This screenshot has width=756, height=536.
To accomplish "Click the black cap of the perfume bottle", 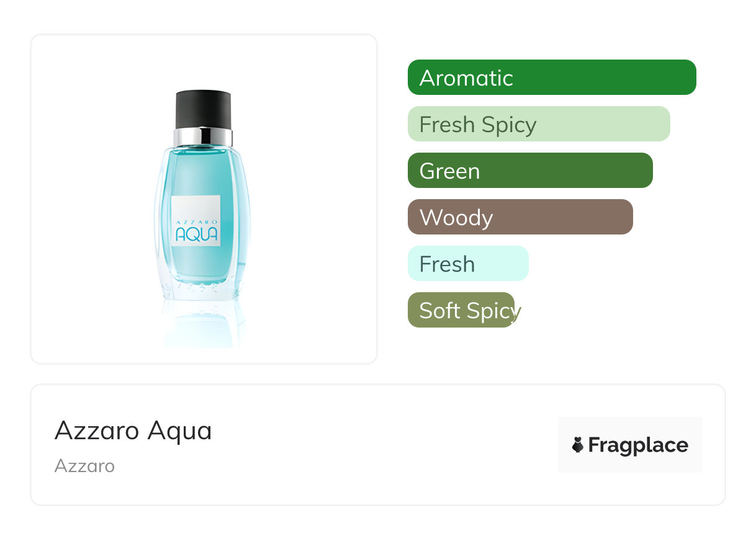I will click(204, 109).
